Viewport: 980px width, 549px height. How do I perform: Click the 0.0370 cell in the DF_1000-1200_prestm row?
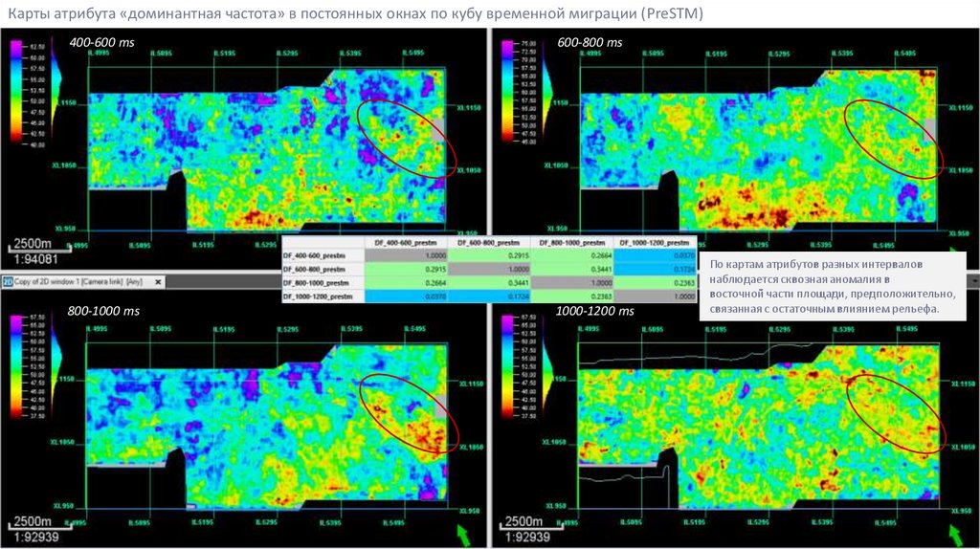click(x=406, y=296)
